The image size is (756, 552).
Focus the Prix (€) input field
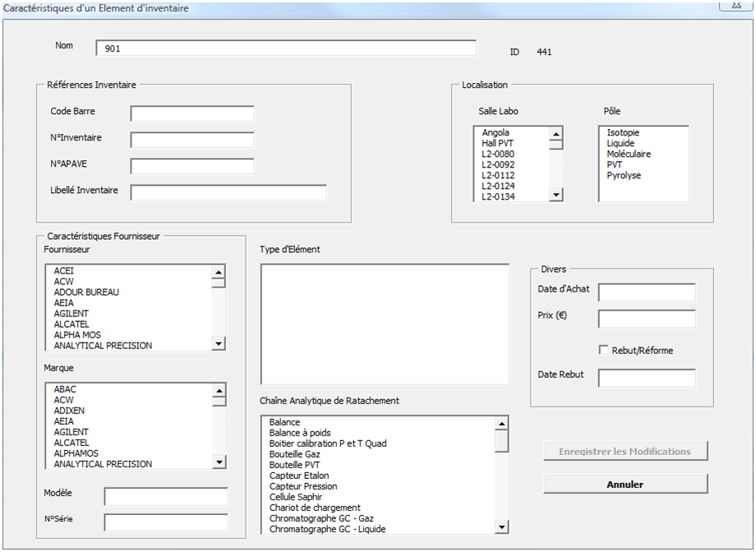click(647, 319)
